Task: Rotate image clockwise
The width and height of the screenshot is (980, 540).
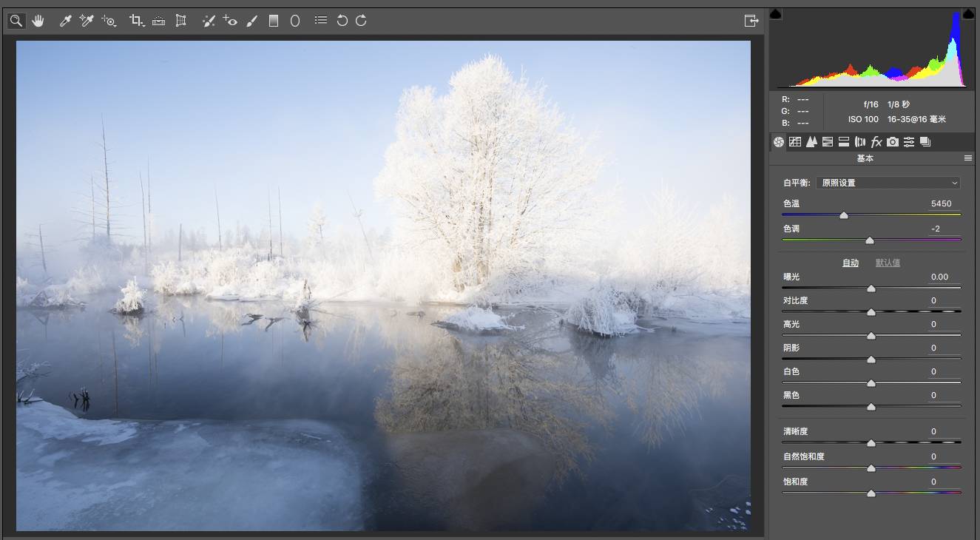Action: [x=361, y=21]
